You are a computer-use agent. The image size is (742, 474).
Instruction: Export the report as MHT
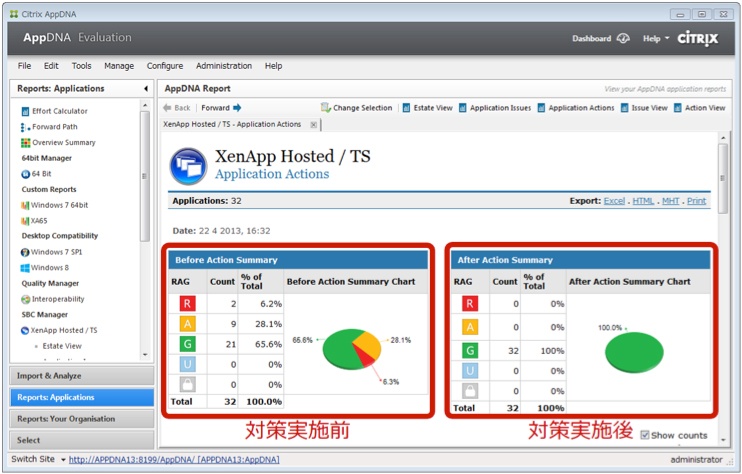[671, 201]
